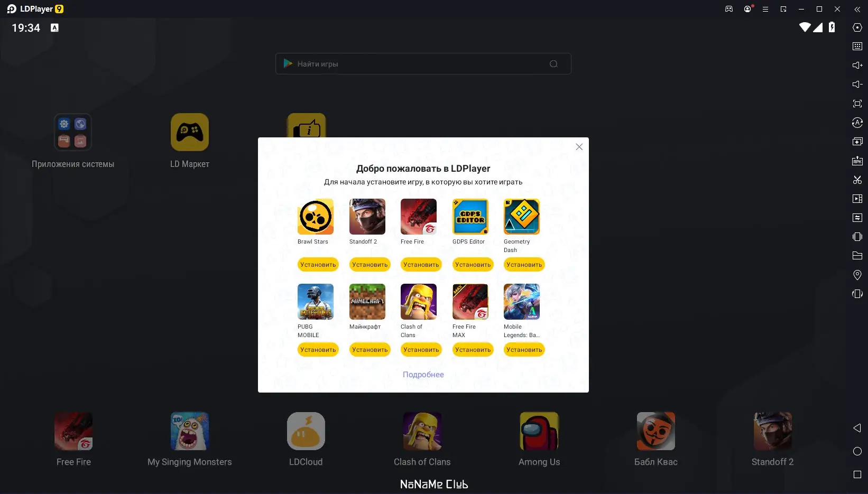
Task: Launch Free Fire from the bottom dock
Action: (x=73, y=431)
